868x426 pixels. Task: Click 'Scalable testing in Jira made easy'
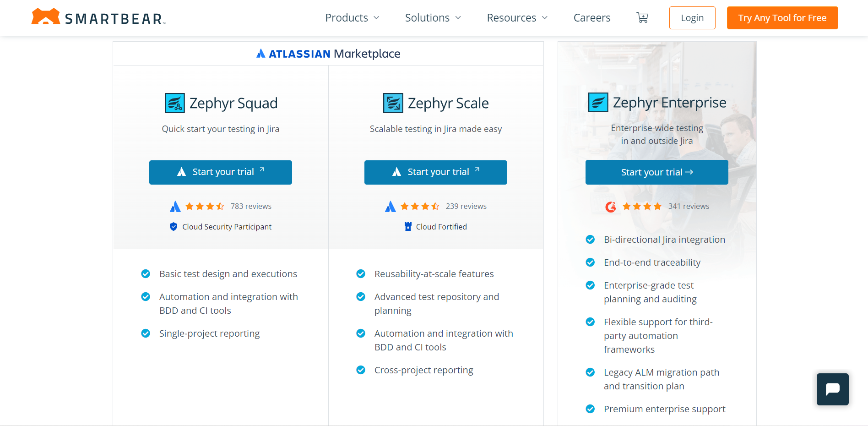(x=436, y=129)
